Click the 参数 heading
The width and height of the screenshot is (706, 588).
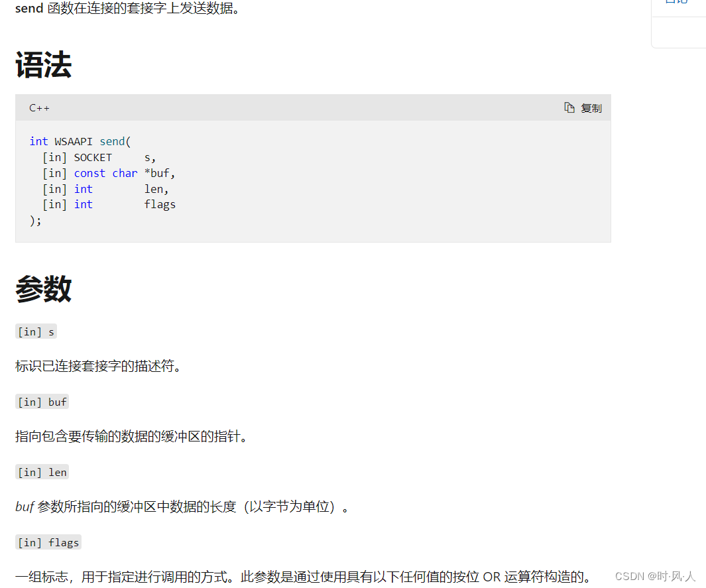(44, 288)
